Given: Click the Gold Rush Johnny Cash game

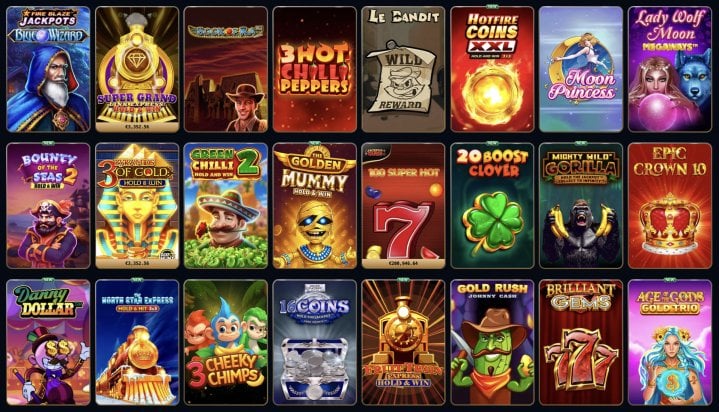Looking at the screenshot, I should [492, 342].
